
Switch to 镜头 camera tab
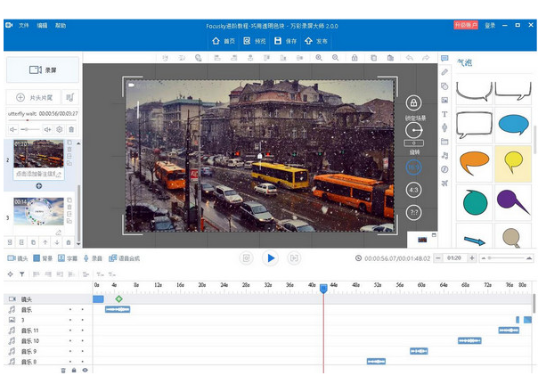coord(18,258)
